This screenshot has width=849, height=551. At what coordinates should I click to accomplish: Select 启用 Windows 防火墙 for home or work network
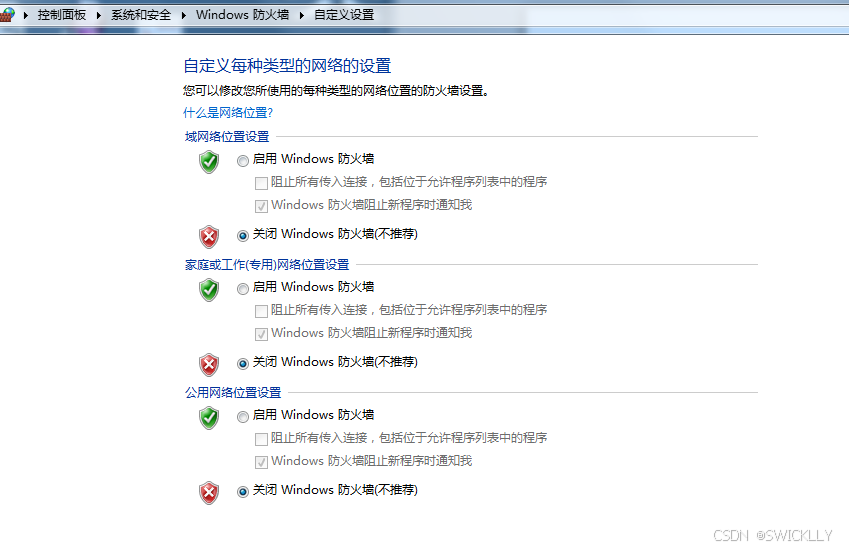243,288
